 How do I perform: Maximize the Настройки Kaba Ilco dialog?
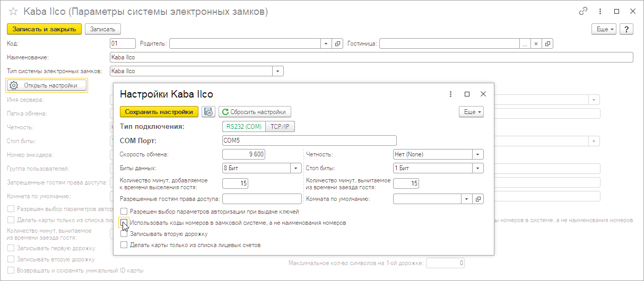coord(467,94)
